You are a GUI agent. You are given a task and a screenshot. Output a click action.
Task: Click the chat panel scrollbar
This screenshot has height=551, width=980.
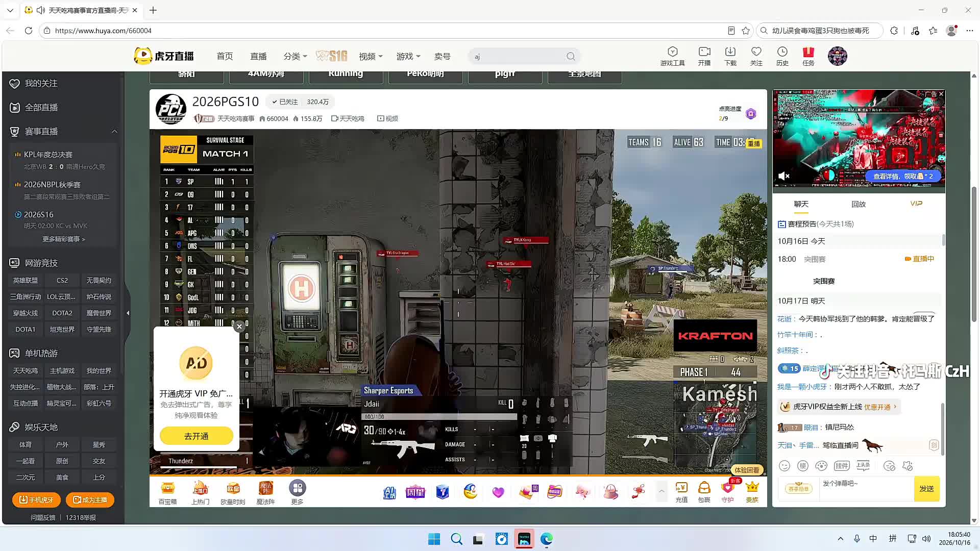[943, 429]
